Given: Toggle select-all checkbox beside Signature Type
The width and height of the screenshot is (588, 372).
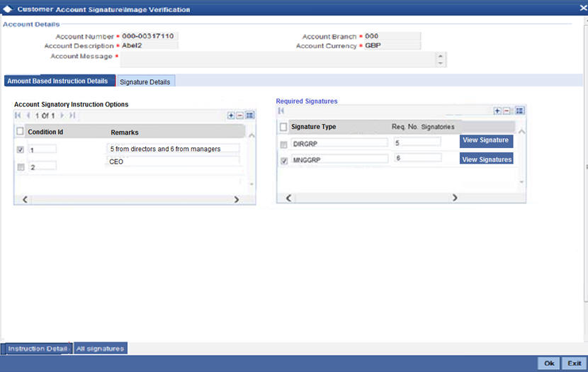Looking at the screenshot, I should [x=283, y=127].
